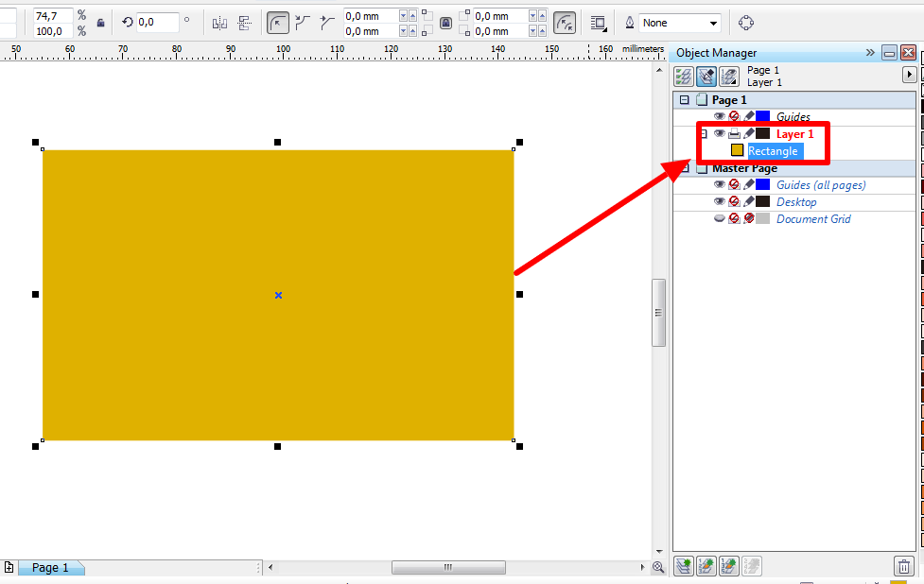This screenshot has width=924, height=584.
Task: Click the vertical scrollbar thumb
Action: pyautogui.click(x=659, y=313)
